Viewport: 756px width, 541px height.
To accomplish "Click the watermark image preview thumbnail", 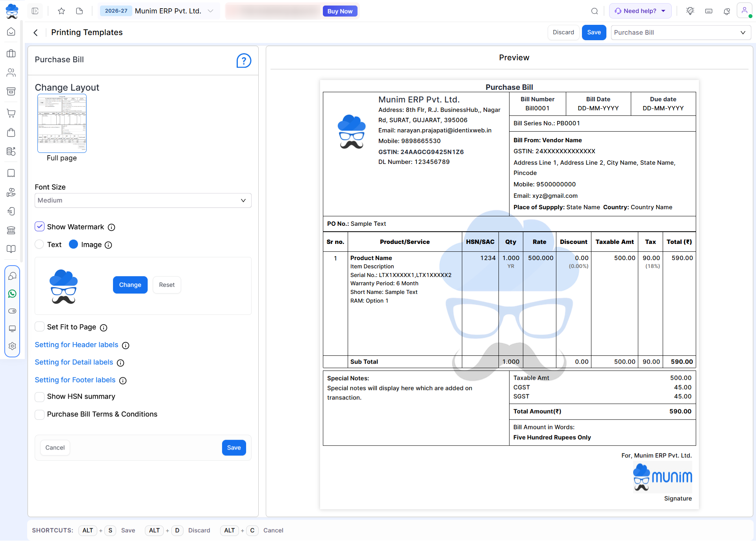I will [63, 286].
